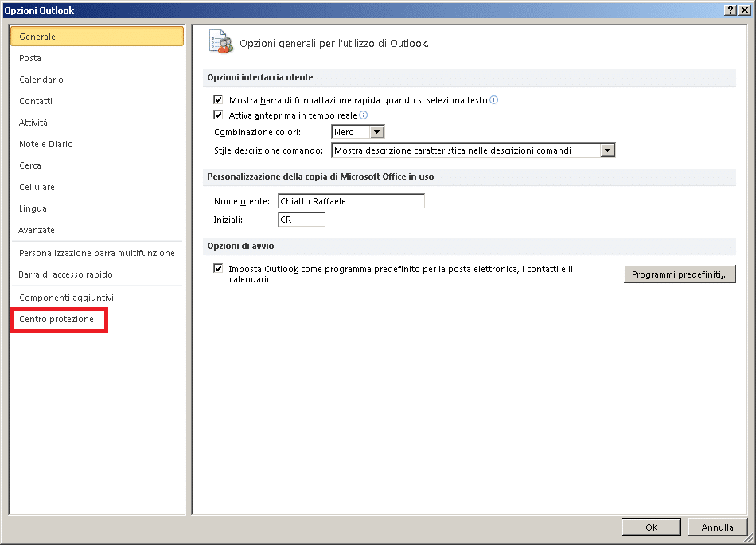Click the Combinazione colori label
This screenshot has height=545, width=756.
click(x=258, y=132)
